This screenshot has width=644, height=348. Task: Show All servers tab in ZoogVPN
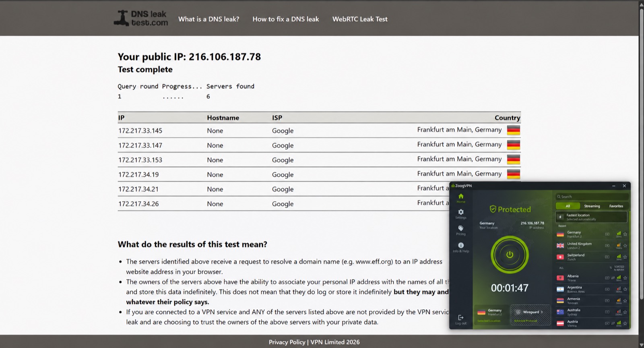point(568,206)
